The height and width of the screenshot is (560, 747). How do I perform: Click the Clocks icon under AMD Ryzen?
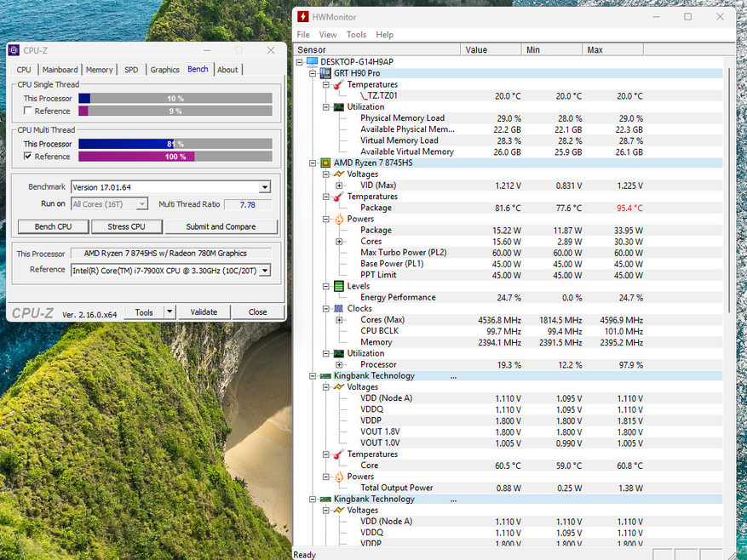[x=338, y=308]
